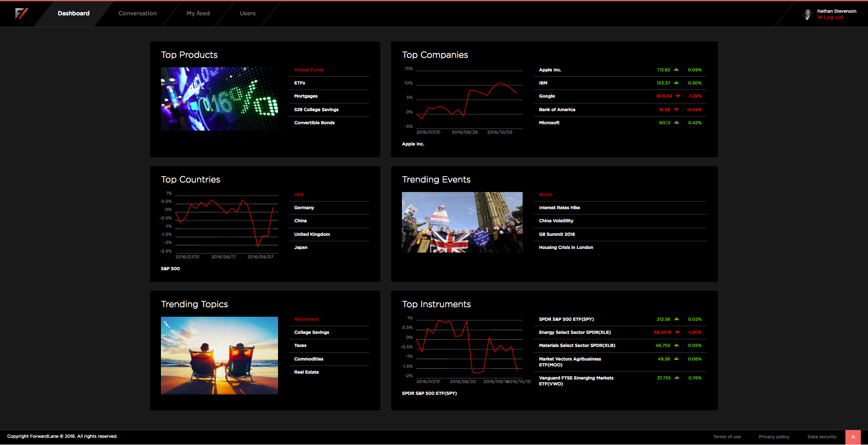Click the SPDR S&P 500 ETF chart

pos(466,350)
